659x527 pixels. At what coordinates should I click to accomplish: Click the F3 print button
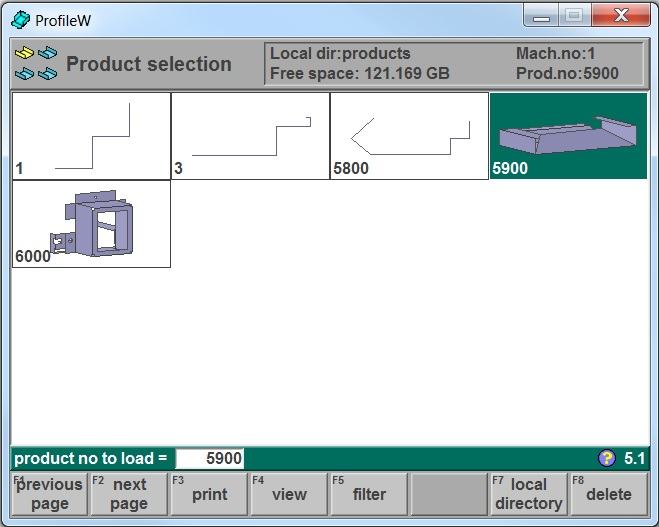(209, 494)
